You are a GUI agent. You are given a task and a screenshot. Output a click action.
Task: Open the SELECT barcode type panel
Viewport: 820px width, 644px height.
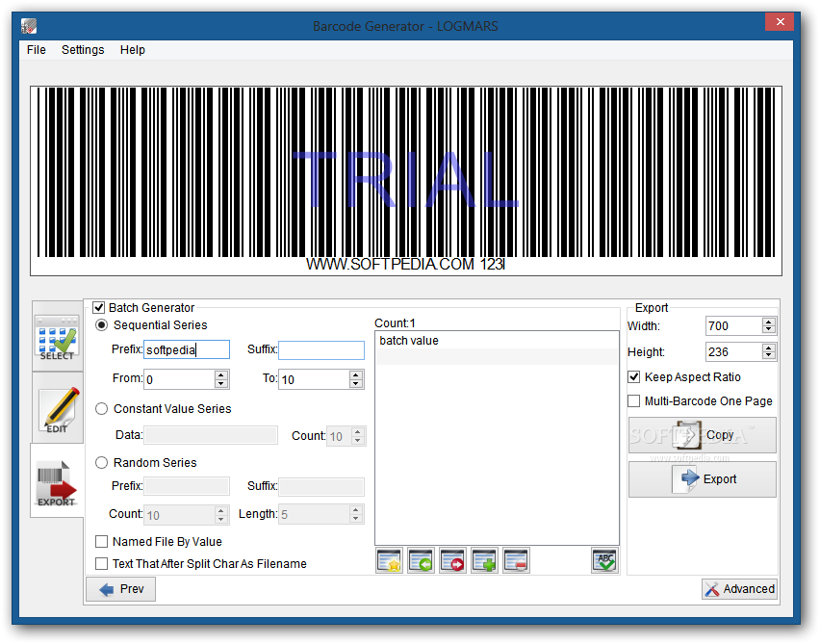point(57,336)
